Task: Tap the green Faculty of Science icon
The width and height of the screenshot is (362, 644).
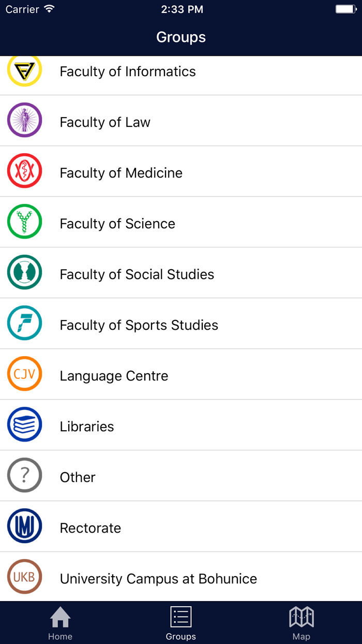Action: [x=24, y=222]
